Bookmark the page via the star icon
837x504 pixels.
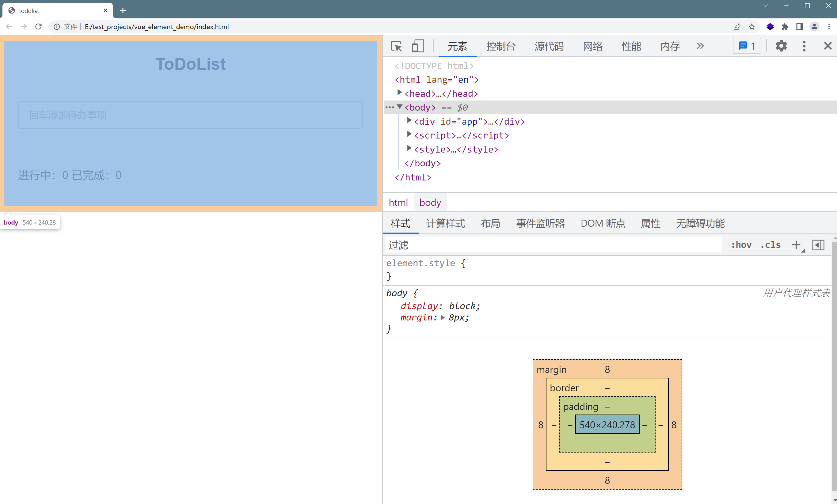(751, 26)
